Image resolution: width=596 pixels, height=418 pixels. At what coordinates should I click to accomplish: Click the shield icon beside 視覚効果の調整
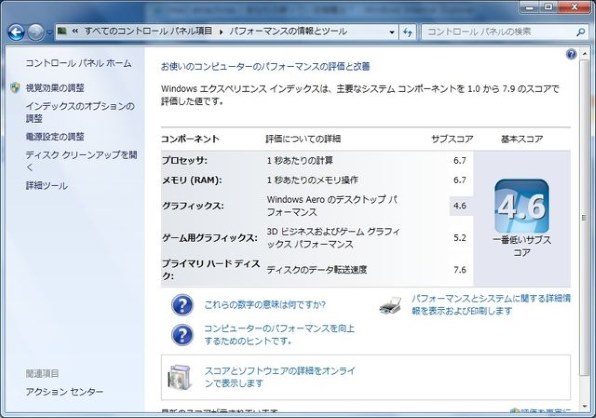[x=15, y=88]
